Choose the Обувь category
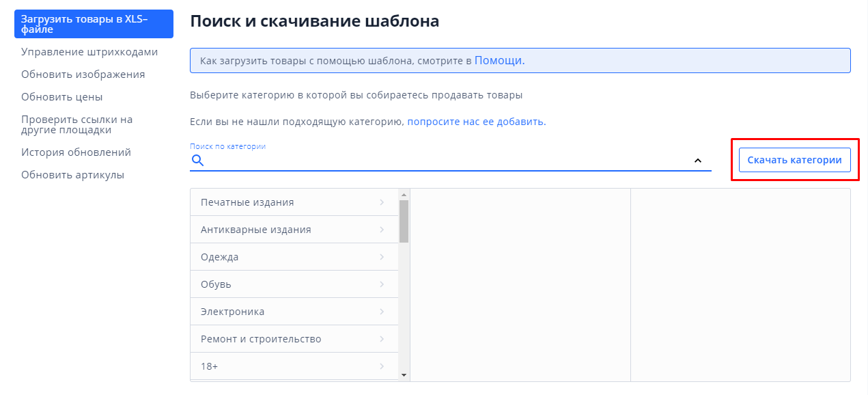This screenshot has height=395, width=868. click(294, 284)
